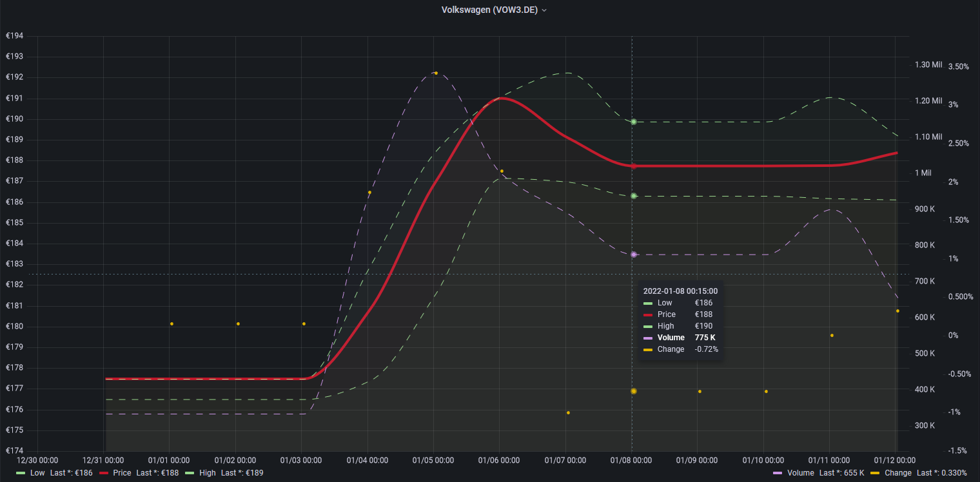The width and height of the screenshot is (980, 482).
Task: Click the yellow Change dot above 01/10
Action: (766, 391)
